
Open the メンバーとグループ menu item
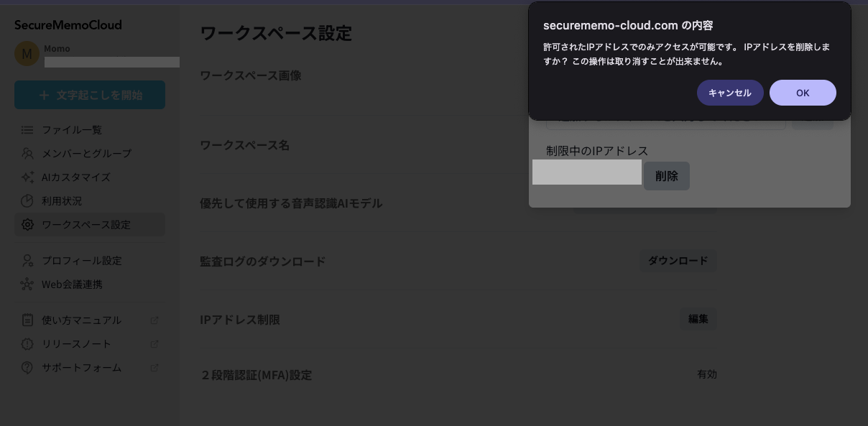pyautogui.click(x=86, y=154)
